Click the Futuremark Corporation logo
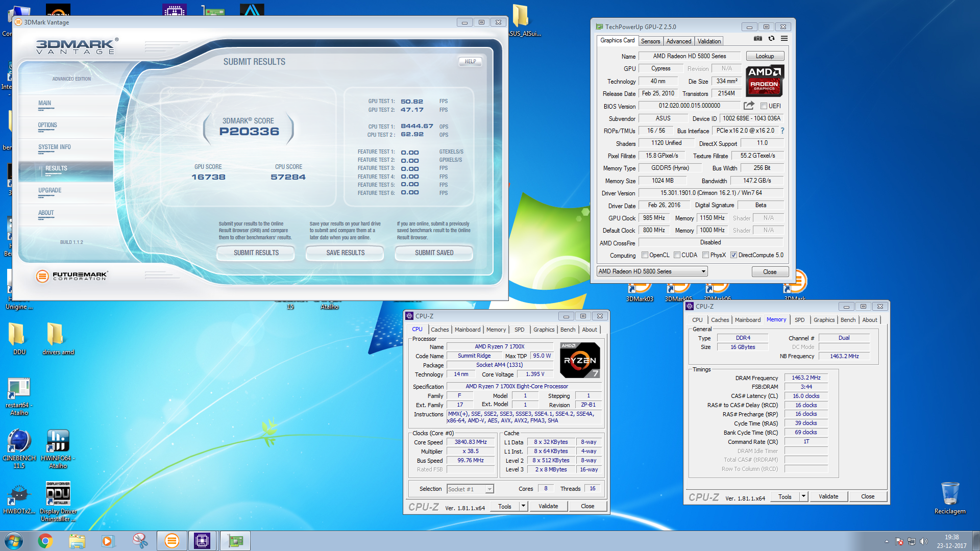 tap(72, 276)
